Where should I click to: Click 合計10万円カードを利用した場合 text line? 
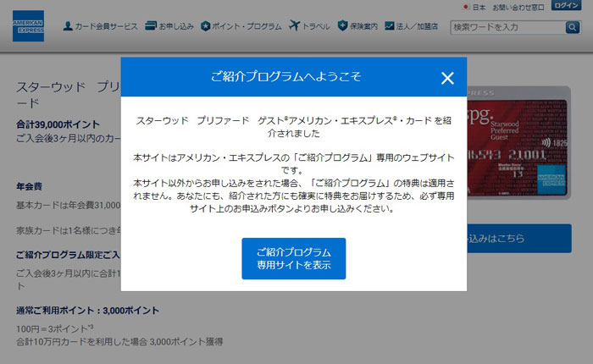(119, 342)
